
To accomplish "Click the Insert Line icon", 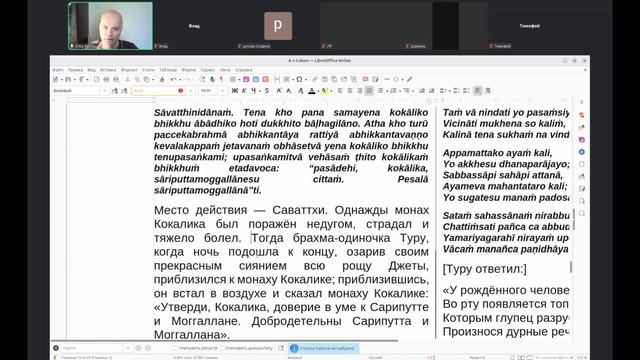I will point(387,80).
